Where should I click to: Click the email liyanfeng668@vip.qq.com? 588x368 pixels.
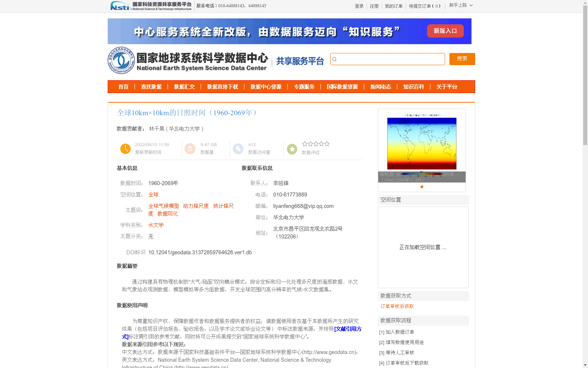(x=303, y=206)
